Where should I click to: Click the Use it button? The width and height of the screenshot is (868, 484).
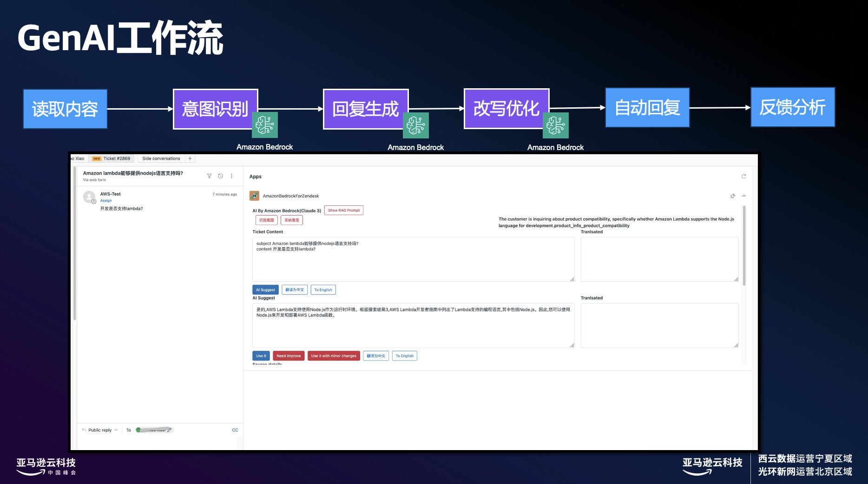click(x=261, y=356)
